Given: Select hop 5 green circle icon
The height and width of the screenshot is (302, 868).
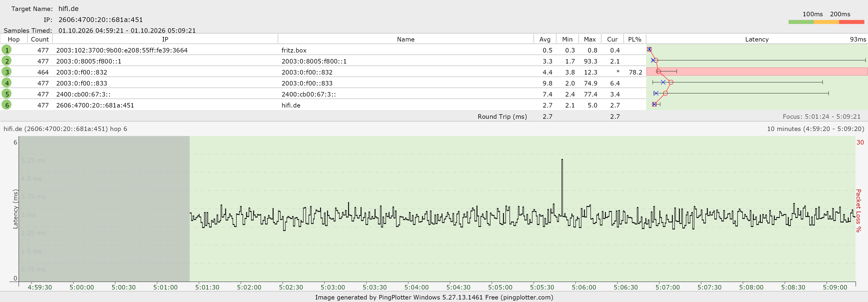Looking at the screenshot, I should click(x=7, y=94).
